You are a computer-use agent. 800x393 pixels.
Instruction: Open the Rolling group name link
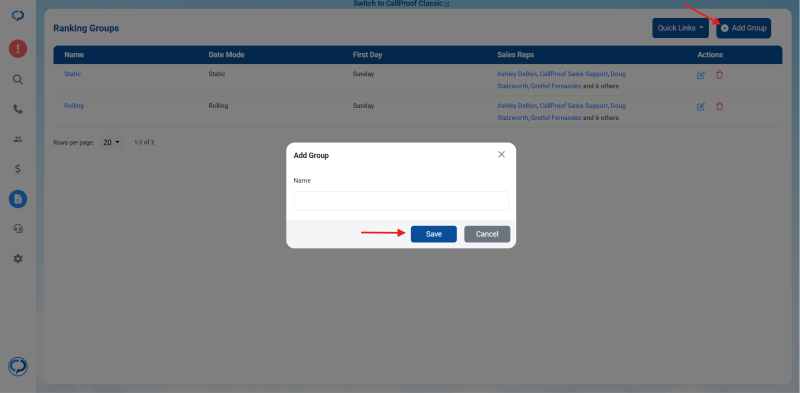pos(74,106)
